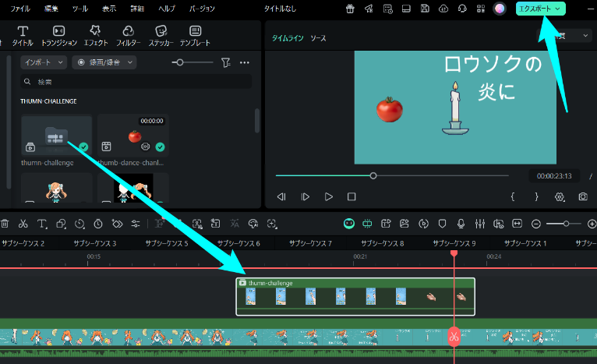The image size is (597, 364).
Task: Click the mark out right-brace button
Action: [x=536, y=197]
